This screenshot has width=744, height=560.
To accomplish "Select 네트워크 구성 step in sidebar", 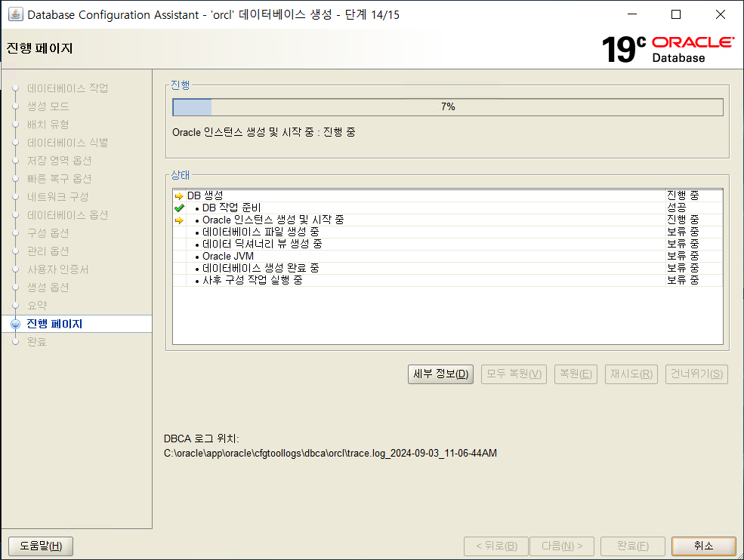I will [x=57, y=197].
